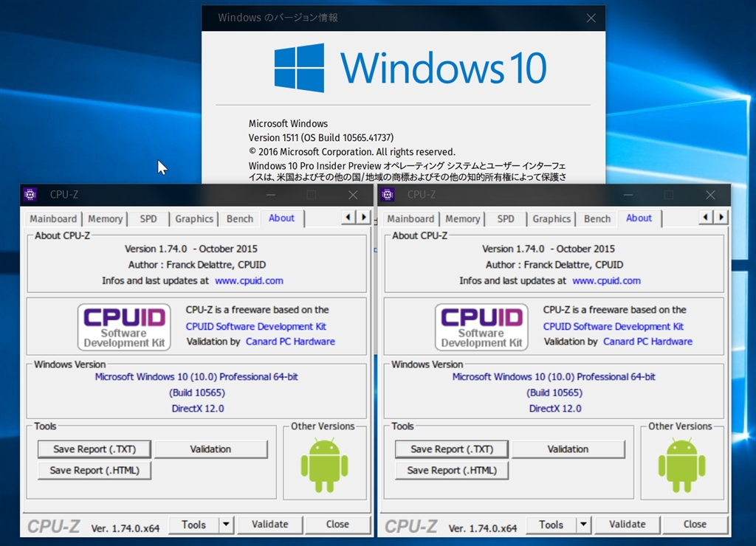
Task: Click Close button in right CPU-Z footer
Action: tap(695, 525)
